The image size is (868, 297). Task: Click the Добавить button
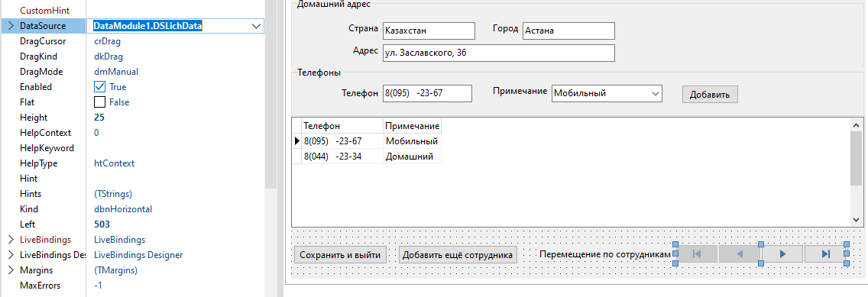point(710,94)
